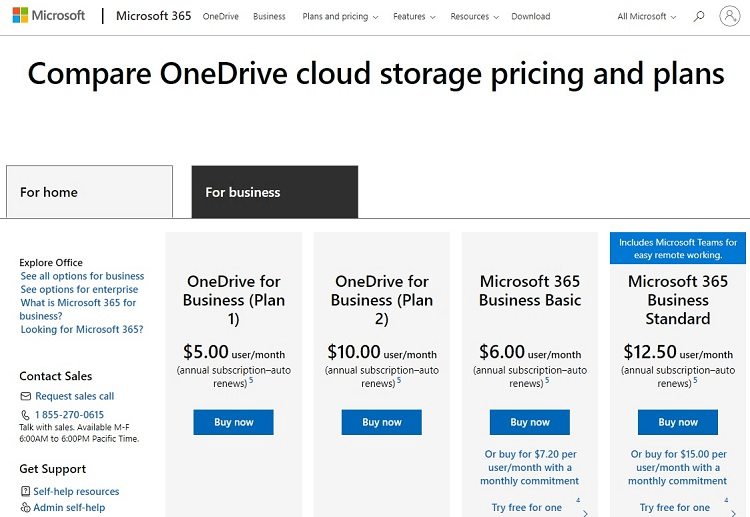Click footnote 5 under the $12.50 price
The image size is (750, 517).
click(x=695, y=380)
